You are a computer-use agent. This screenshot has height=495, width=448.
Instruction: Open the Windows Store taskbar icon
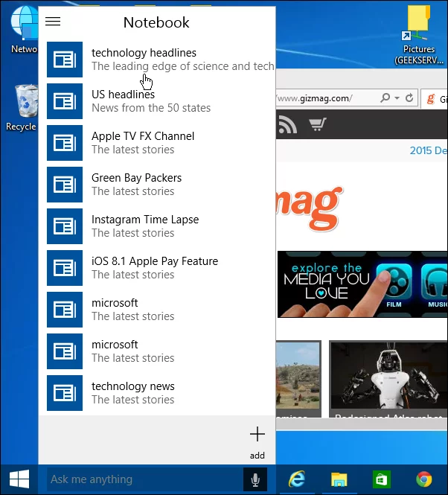pos(382,480)
